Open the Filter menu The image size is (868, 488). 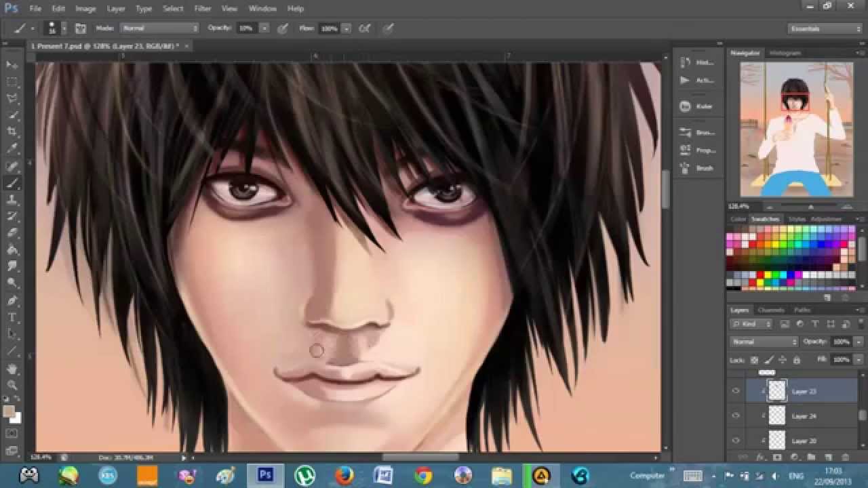202,9
